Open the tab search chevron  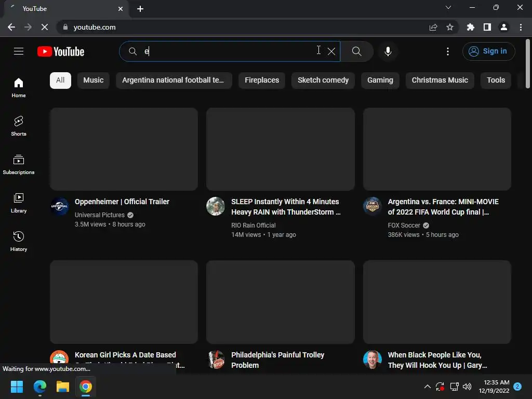(448, 7)
